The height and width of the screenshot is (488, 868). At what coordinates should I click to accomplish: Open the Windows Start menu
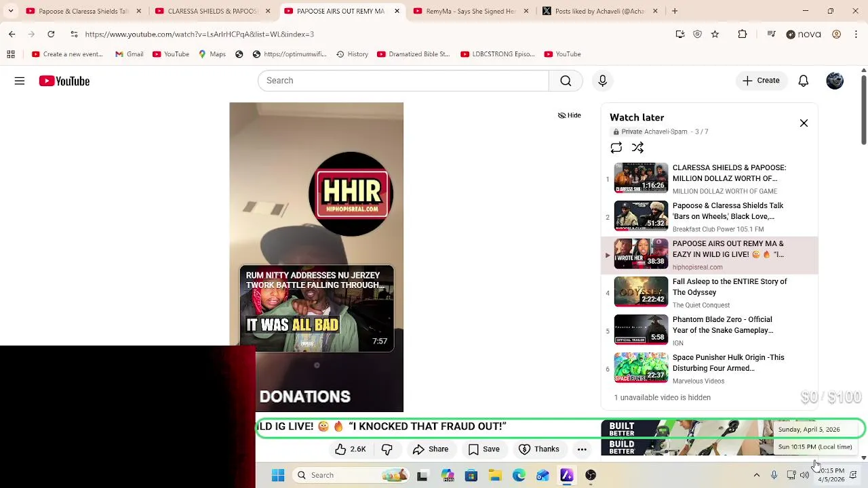[x=278, y=475]
